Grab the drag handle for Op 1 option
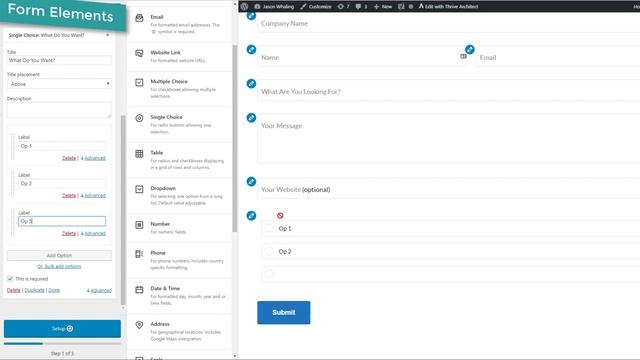The image size is (640, 360). (x=13, y=147)
